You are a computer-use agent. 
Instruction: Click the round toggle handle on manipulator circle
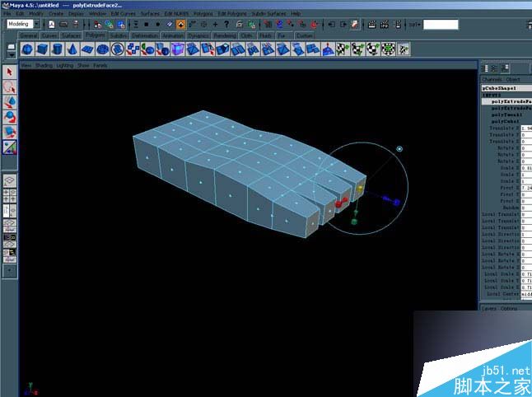pyautogui.click(x=399, y=148)
